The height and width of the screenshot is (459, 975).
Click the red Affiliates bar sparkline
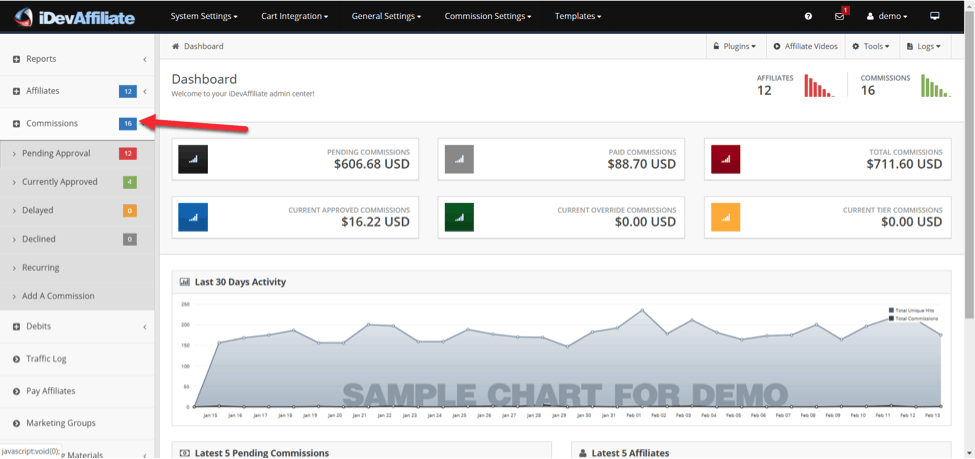point(819,86)
